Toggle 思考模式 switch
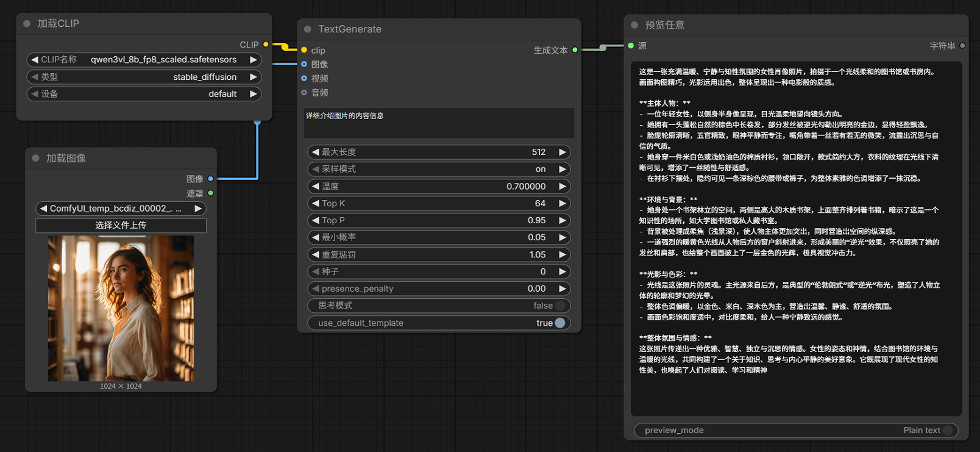The image size is (980, 452). pyautogui.click(x=560, y=306)
